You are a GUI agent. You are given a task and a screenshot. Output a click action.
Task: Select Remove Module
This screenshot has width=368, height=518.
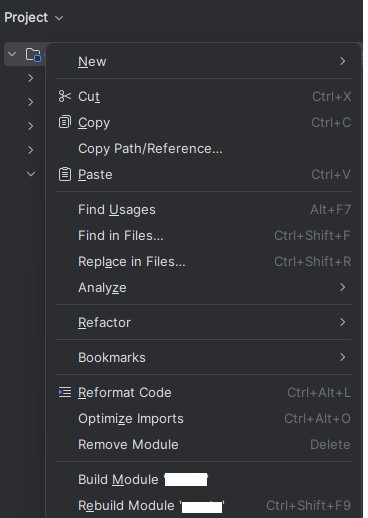click(203, 445)
